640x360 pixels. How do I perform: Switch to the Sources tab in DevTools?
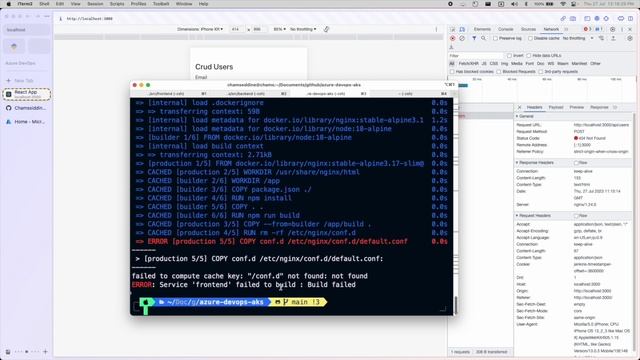click(x=528, y=29)
